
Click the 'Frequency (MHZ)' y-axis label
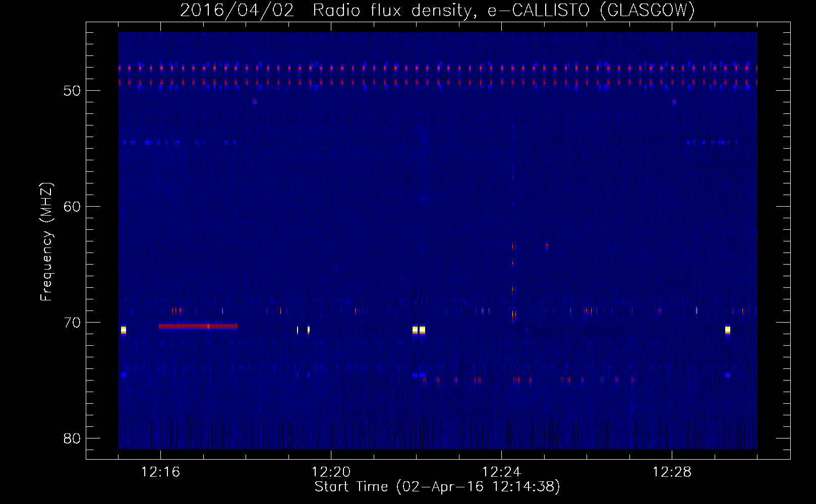pyautogui.click(x=46, y=242)
